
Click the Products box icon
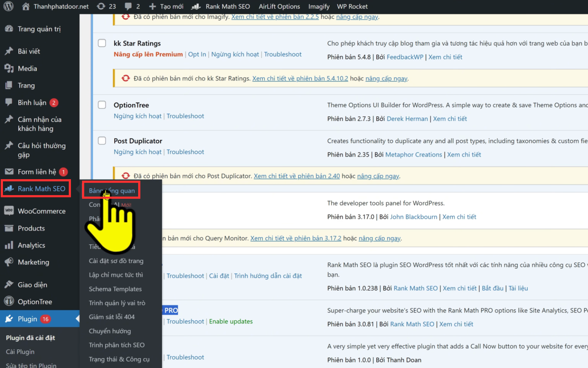pos(9,228)
